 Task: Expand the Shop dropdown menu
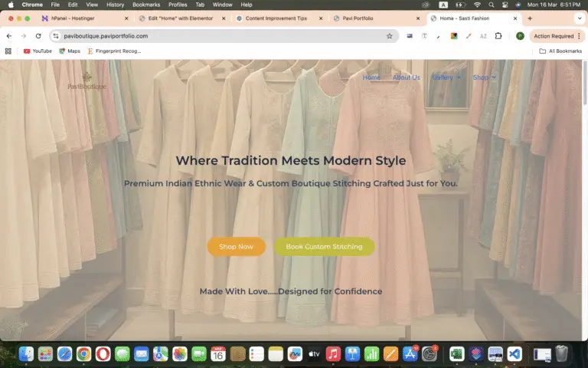484,77
